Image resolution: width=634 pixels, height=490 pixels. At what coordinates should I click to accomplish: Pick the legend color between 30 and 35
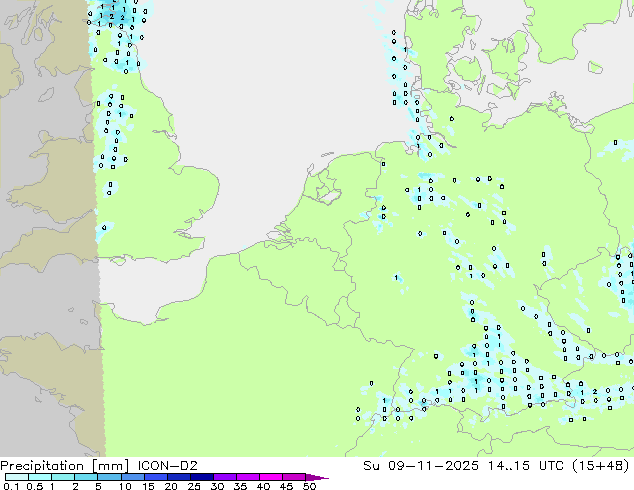point(224,477)
